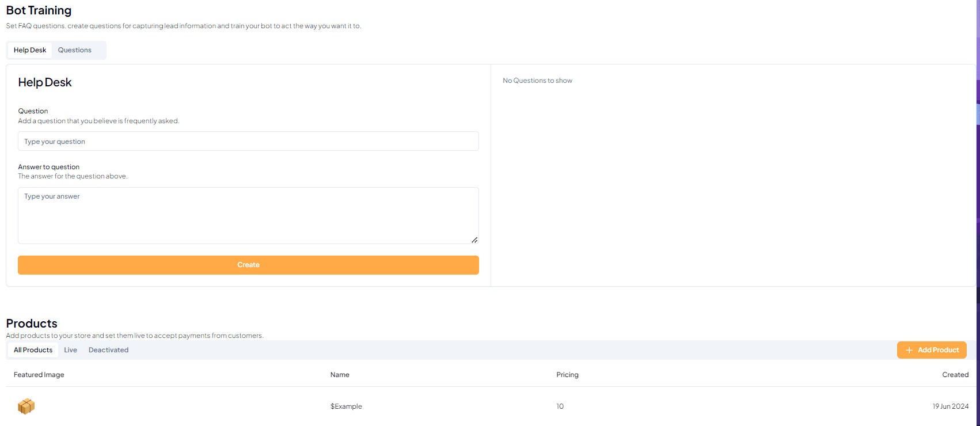Click the pricing value '10'
The width and height of the screenshot is (980, 426).
click(560, 406)
